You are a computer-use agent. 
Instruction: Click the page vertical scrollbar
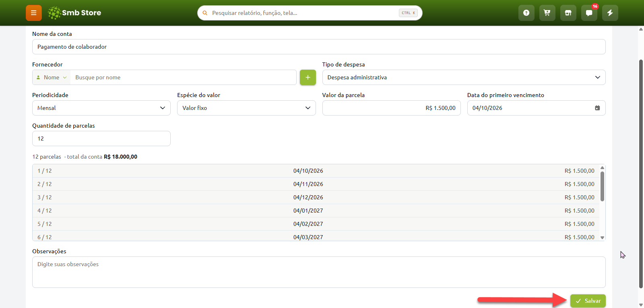[641, 174]
